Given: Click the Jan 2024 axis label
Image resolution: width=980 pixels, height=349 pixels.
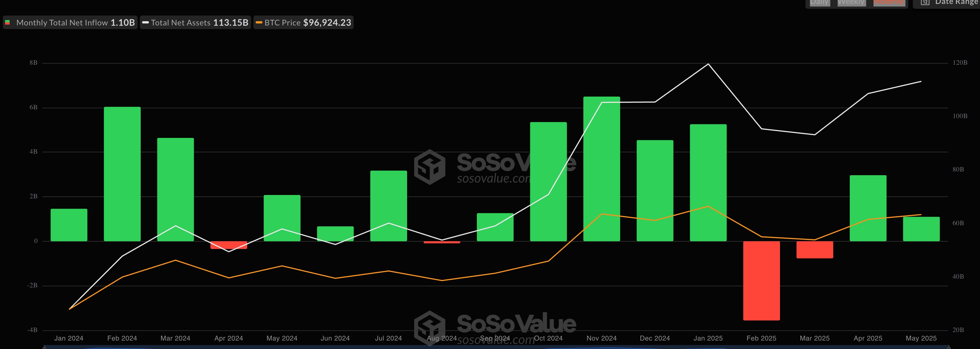Looking at the screenshot, I should [69, 338].
